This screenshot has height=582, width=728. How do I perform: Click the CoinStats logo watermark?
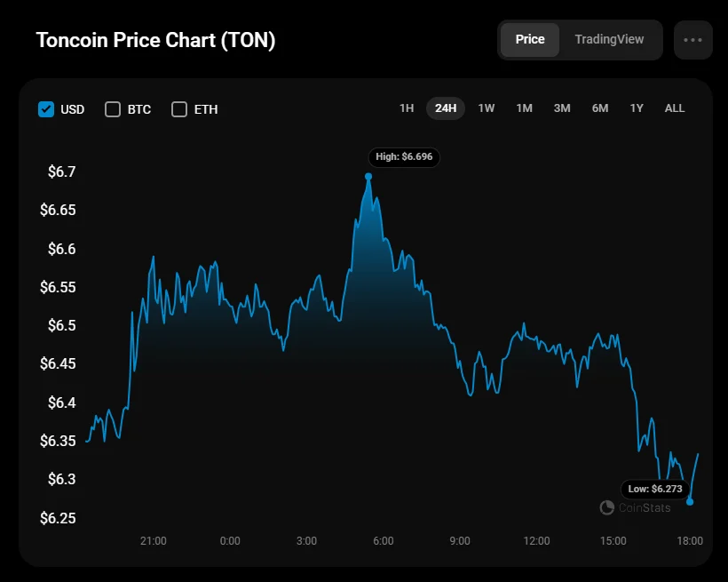(636, 507)
